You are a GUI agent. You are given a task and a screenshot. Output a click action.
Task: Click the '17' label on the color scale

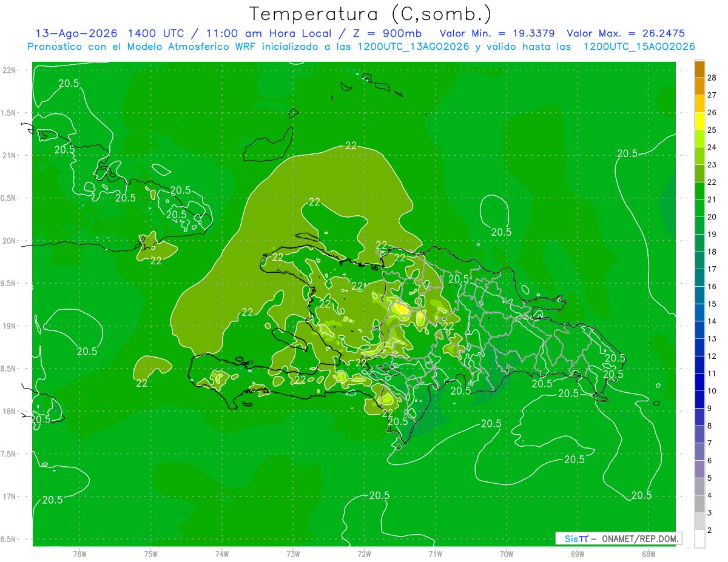point(712,269)
